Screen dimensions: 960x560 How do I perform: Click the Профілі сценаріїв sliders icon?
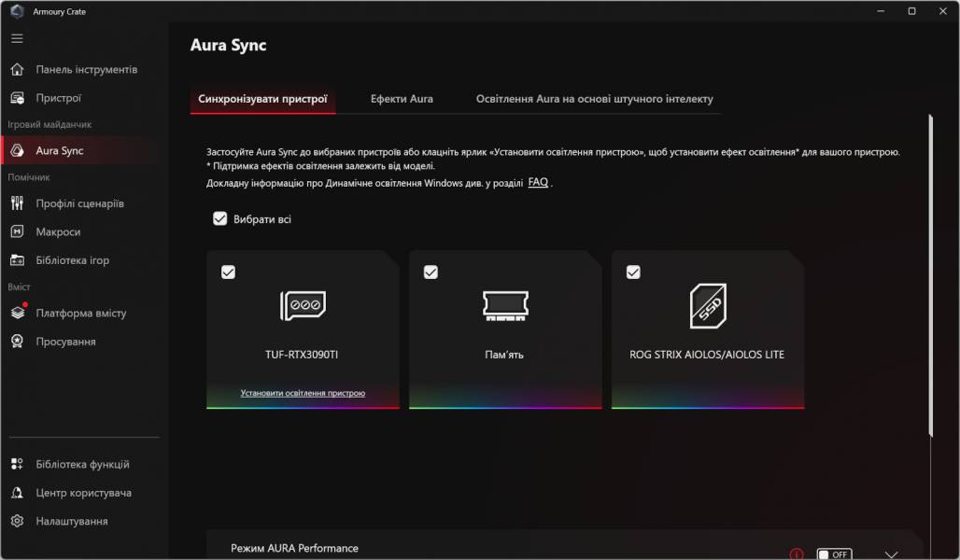click(17, 203)
